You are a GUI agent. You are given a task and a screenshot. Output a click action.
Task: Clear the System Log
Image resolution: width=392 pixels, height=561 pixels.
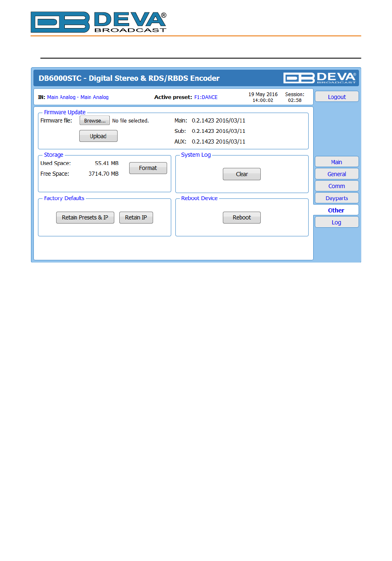click(242, 174)
